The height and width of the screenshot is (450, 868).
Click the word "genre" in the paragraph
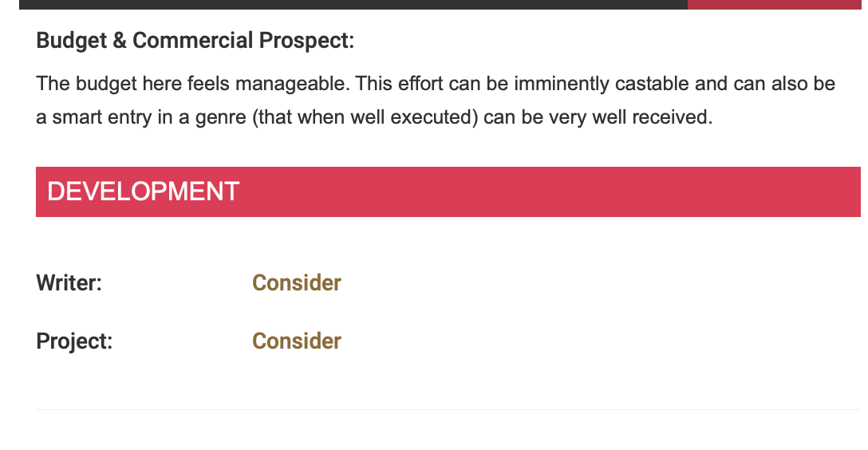[220, 118]
